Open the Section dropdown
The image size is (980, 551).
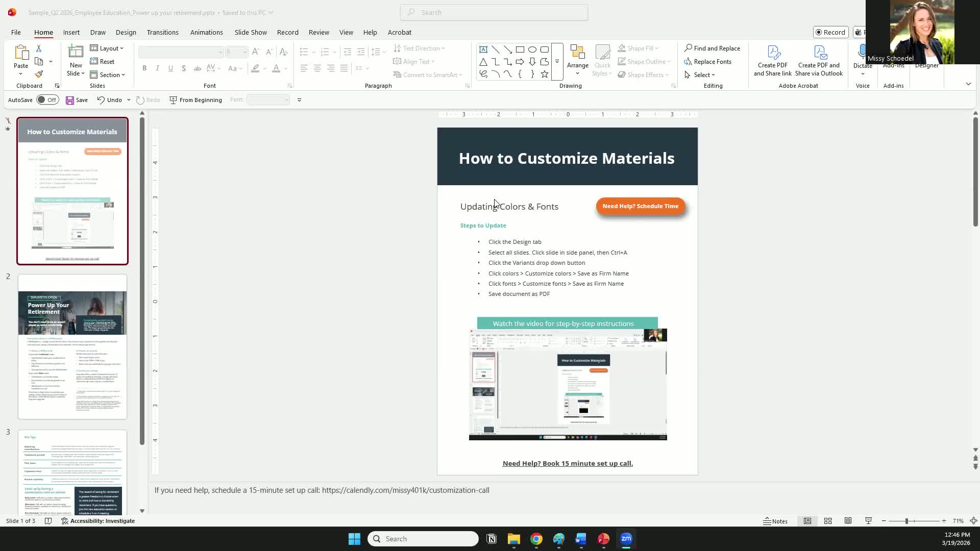coord(108,75)
